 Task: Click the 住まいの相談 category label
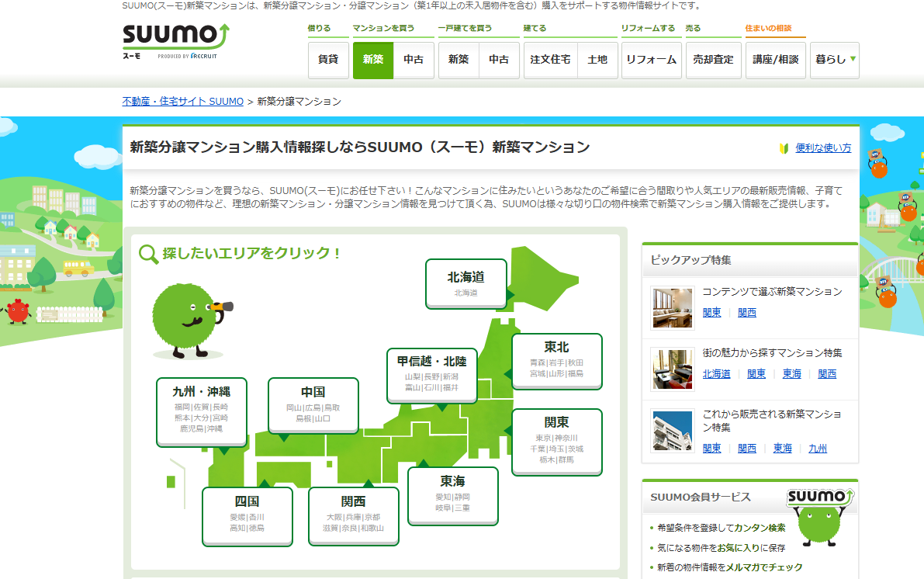[768, 28]
